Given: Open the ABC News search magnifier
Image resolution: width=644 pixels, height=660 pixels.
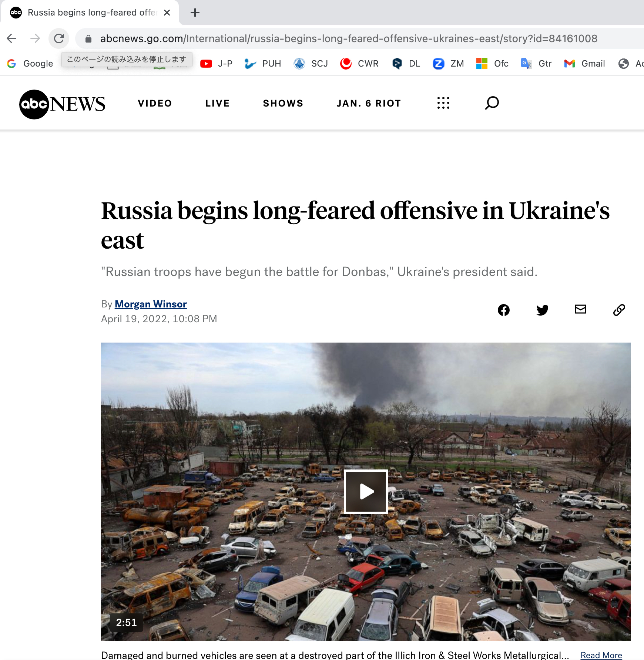Looking at the screenshot, I should pos(492,103).
